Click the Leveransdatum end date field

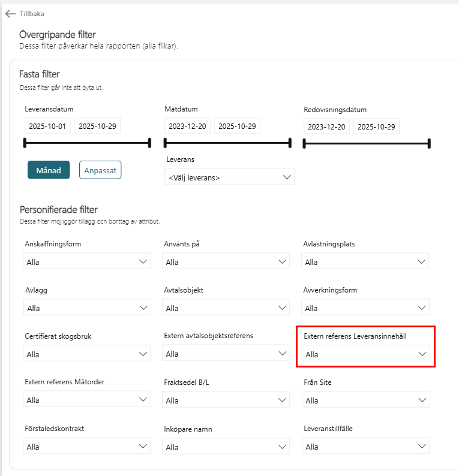(97, 126)
